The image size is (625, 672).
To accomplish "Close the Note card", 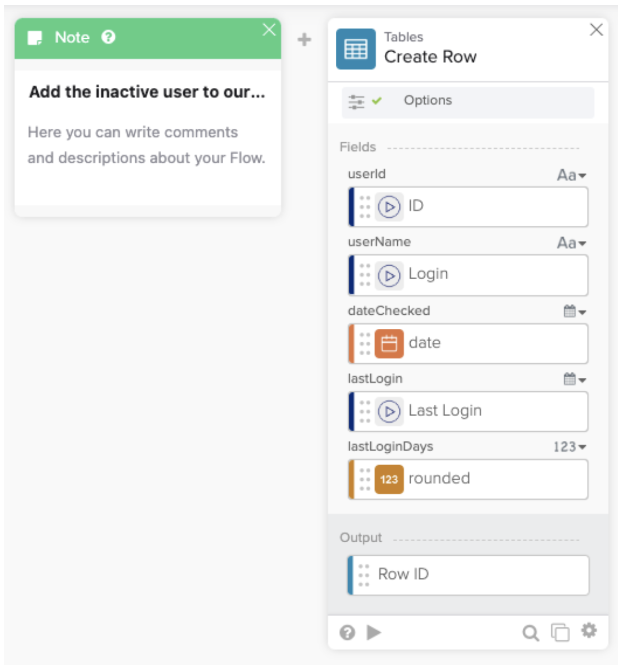I will click(x=269, y=29).
